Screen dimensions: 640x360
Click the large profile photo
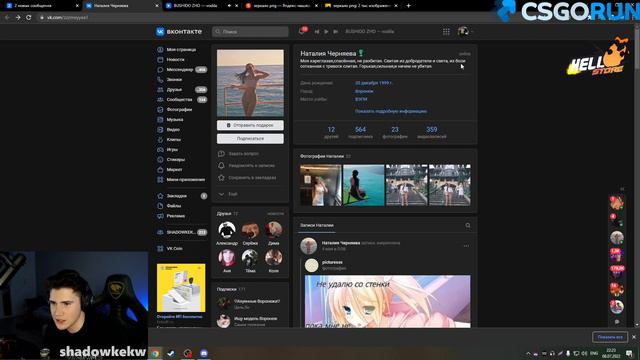(x=250, y=83)
